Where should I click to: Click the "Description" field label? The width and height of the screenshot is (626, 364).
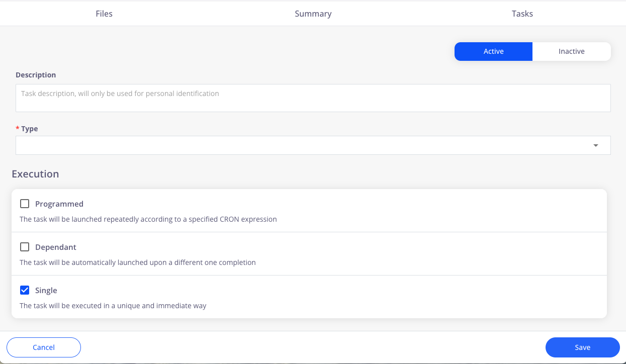point(36,75)
